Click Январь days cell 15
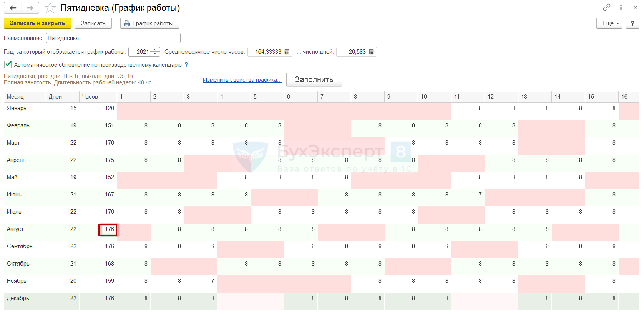 pyautogui.click(x=63, y=111)
